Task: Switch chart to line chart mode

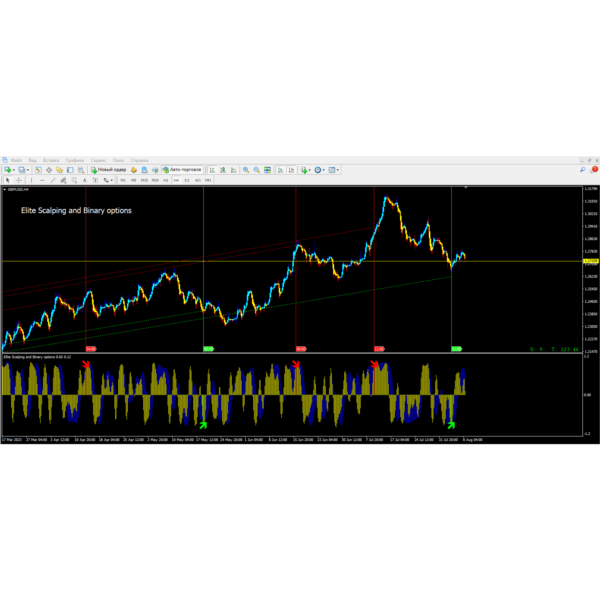Action: (233, 170)
